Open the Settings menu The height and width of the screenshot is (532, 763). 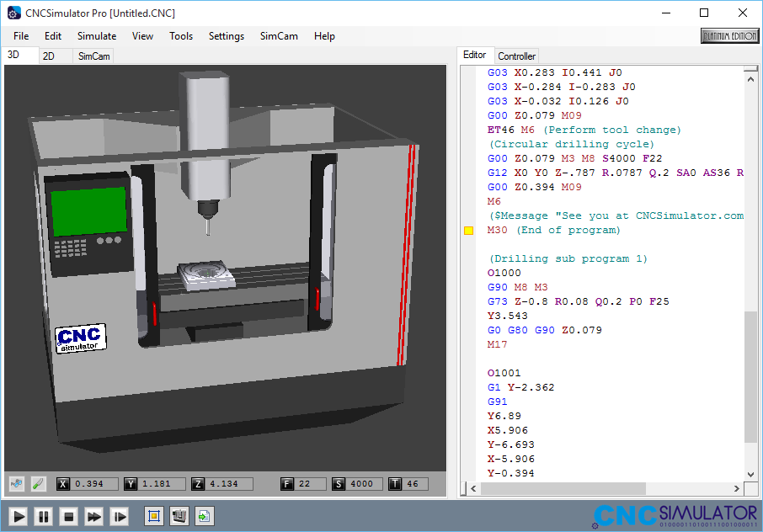(x=227, y=36)
